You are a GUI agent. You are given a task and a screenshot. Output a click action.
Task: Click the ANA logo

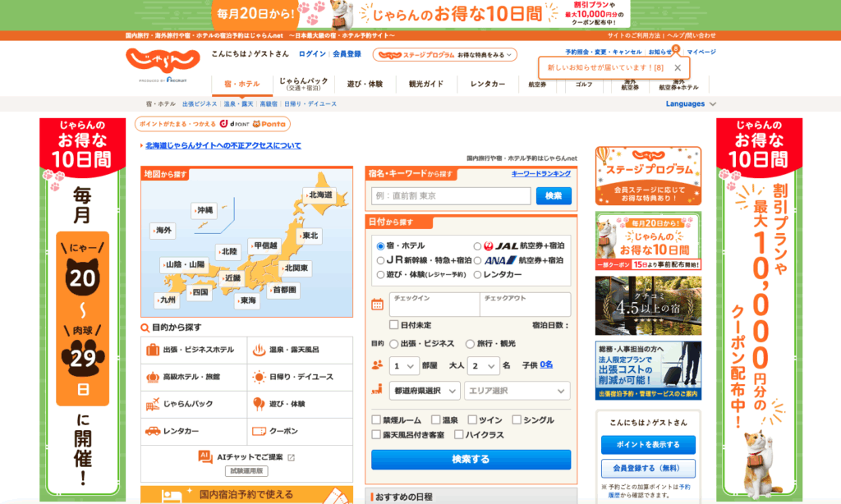point(500,260)
